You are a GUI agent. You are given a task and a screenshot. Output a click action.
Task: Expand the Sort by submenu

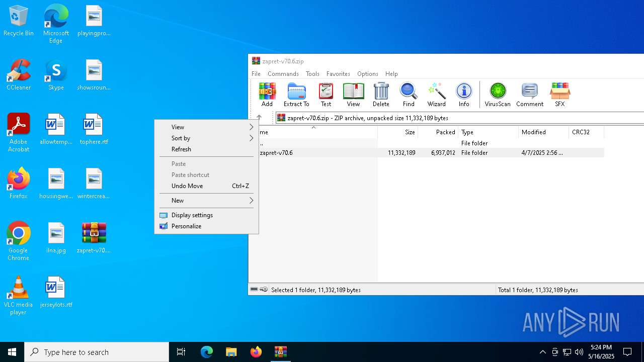pos(206,138)
